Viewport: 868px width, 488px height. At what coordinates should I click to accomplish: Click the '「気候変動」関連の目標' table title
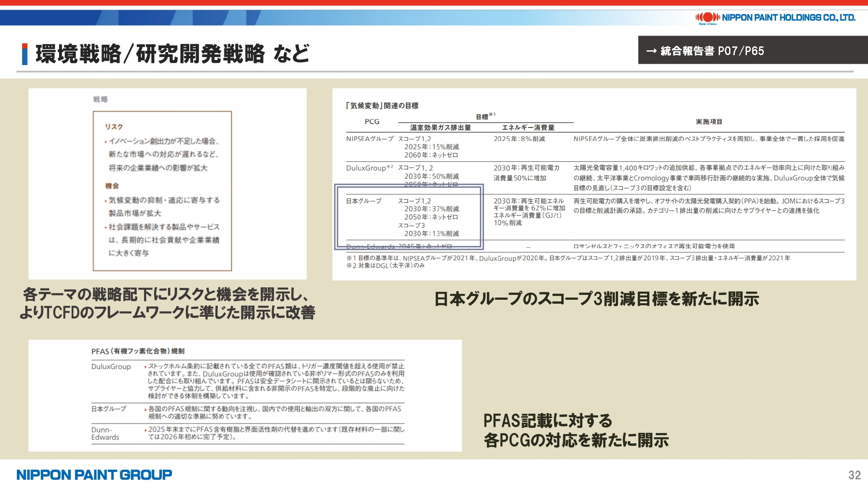[x=382, y=105]
